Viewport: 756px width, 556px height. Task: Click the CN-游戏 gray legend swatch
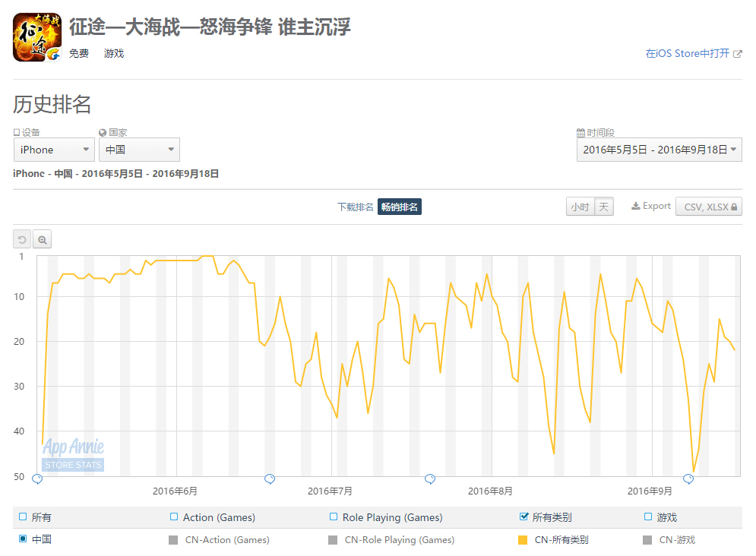647,540
